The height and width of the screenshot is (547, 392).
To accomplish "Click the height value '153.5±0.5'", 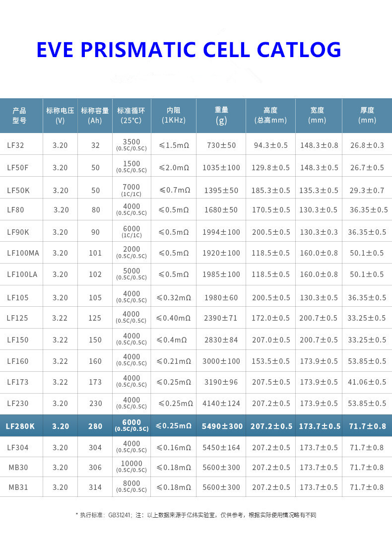I will click(x=270, y=361).
